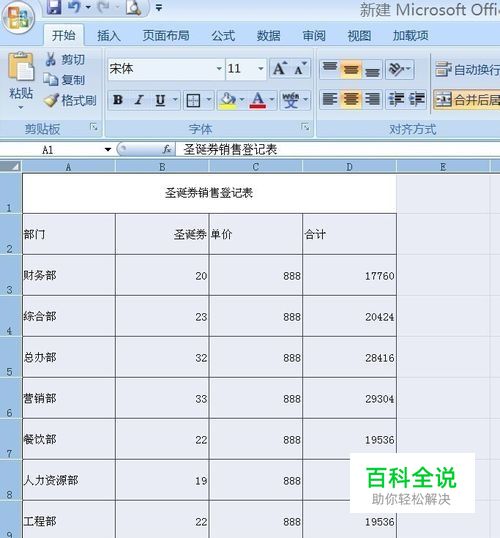Screen dimensions: 500x538
Task: Open the 加载项 ribbon tab
Action: (410, 36)
